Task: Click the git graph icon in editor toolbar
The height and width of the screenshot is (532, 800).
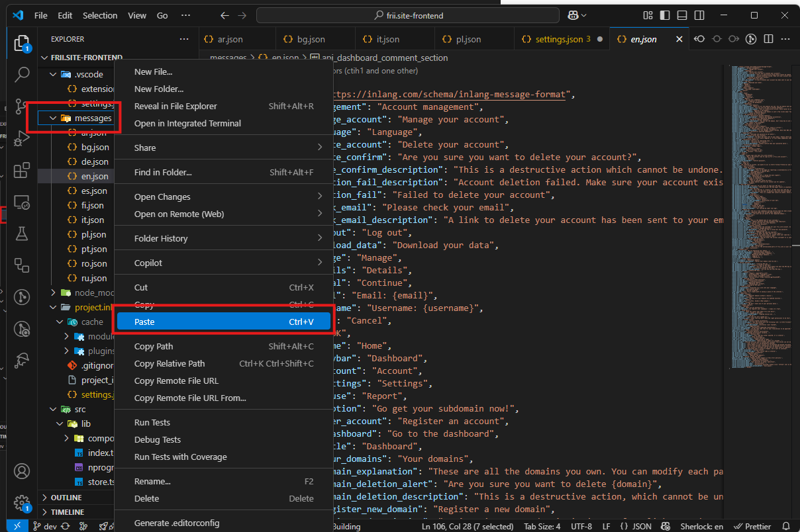Action: click(x=751, y=39)
